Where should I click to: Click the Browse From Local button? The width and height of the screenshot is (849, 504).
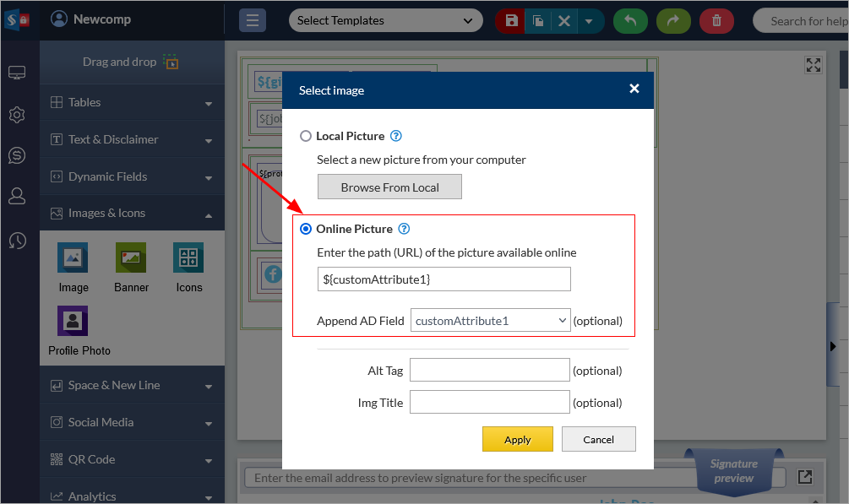(x=389, y=187)
